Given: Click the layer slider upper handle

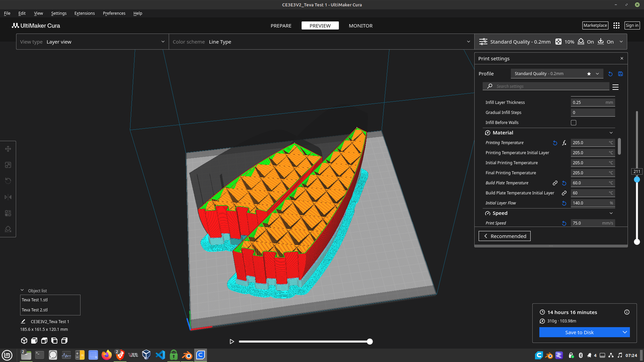Looking at the screenshot, I should pyautogui.click(x=637, y=180).
